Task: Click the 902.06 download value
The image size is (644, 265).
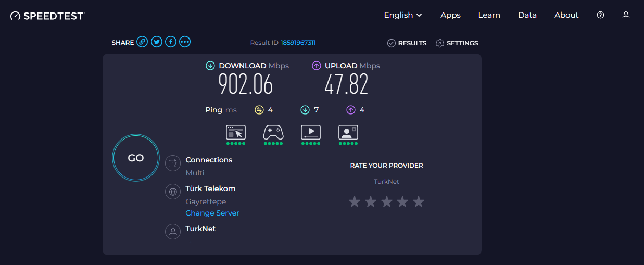Action: pyautogui.click(x=245, y=84)
